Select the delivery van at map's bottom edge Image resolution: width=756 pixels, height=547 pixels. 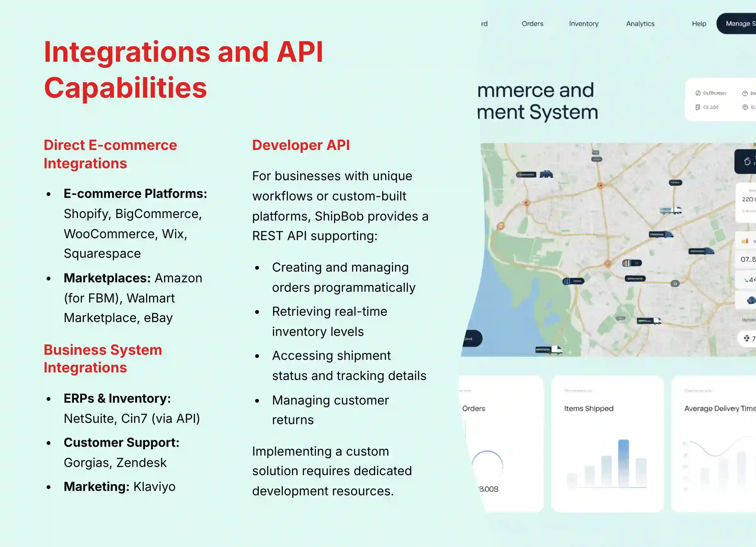pyautogui.click(x=549, y=350)
